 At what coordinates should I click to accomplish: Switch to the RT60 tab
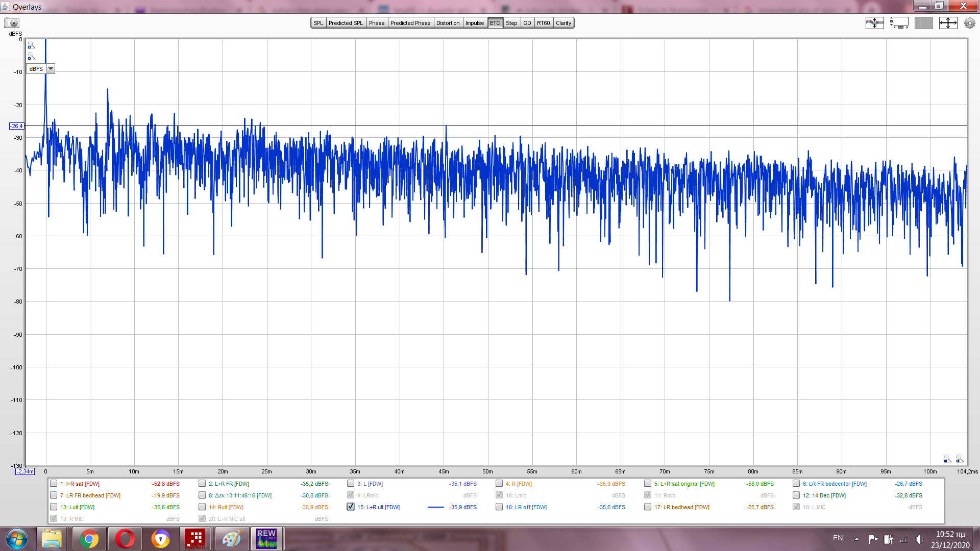(x=544, y=23)
